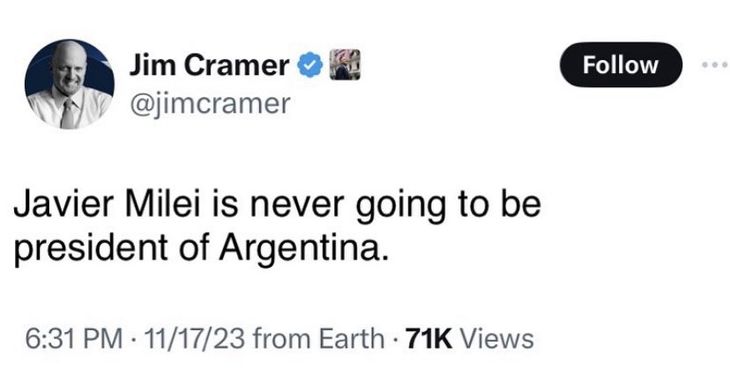Screen dimensions: 730x384
Task: Visit the @jimcramer handle link
Action: 210,103
